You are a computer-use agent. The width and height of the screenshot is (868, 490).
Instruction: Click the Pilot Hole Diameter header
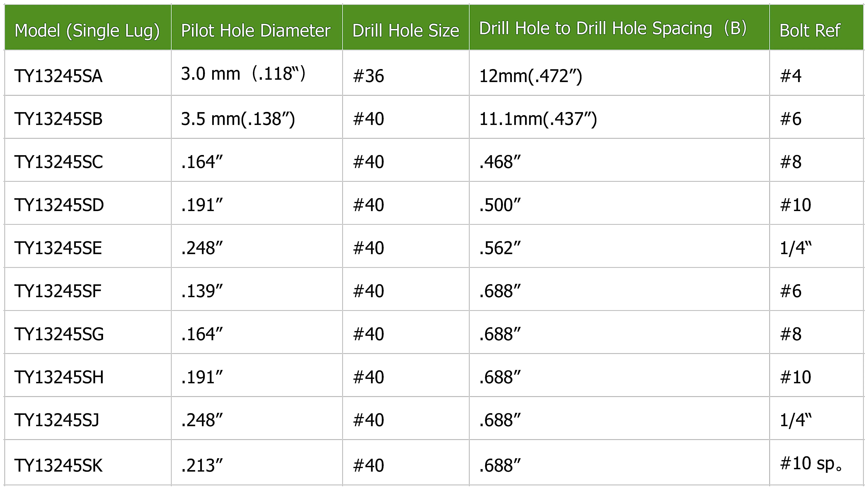(x=255, y=30)
